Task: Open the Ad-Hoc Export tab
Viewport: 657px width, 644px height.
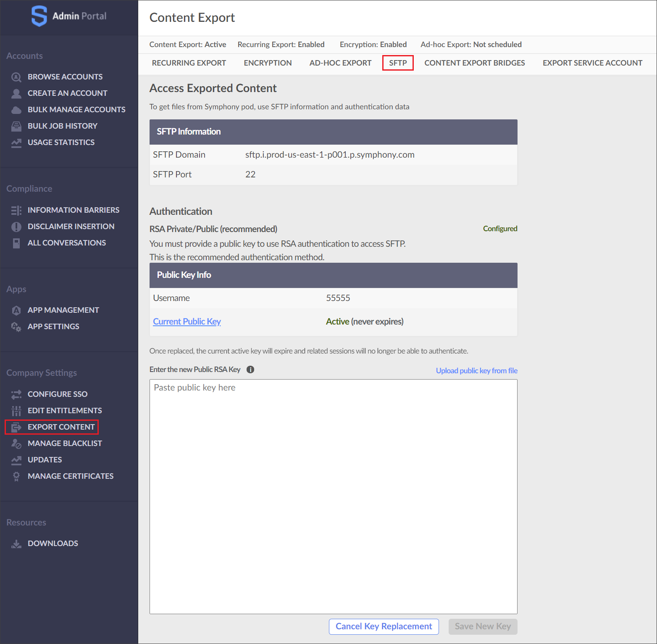Action: coord(341,63)
